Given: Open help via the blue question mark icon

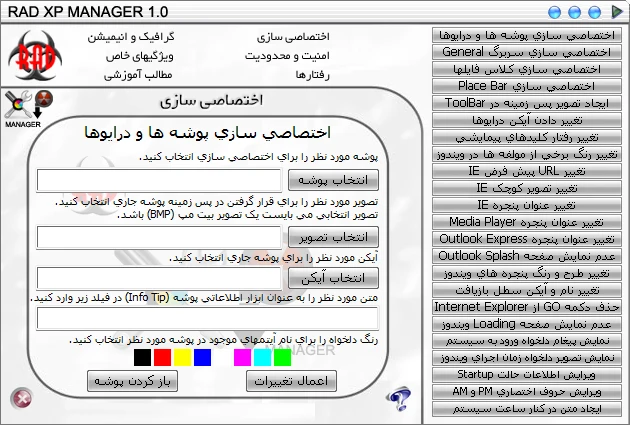Looking at the screenshot, I should (x=398, y=399).
